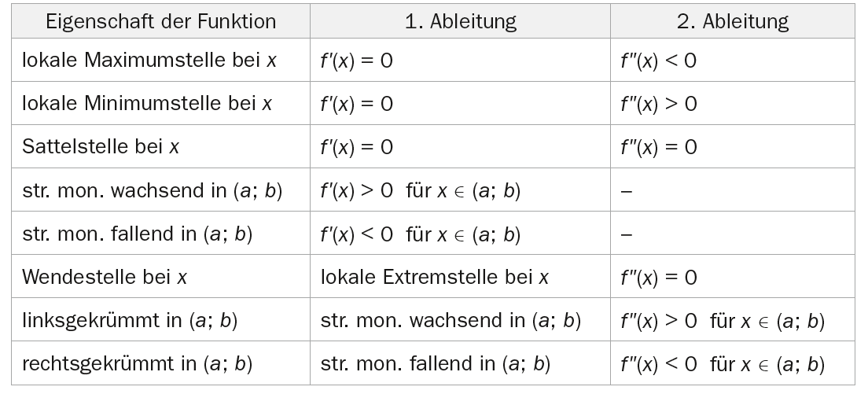Select the "1. Ableitung" header cell
Screen dimensions: 868x394
460,21
